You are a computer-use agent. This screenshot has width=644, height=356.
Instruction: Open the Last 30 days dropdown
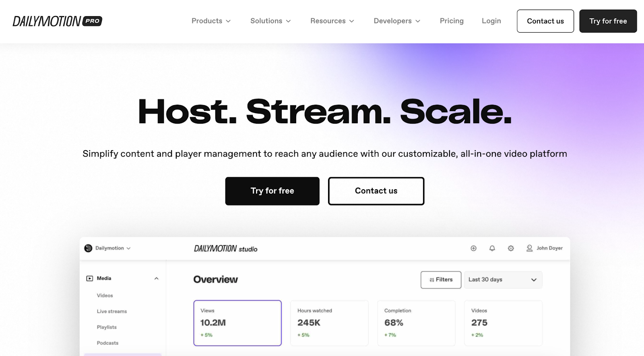503,280
